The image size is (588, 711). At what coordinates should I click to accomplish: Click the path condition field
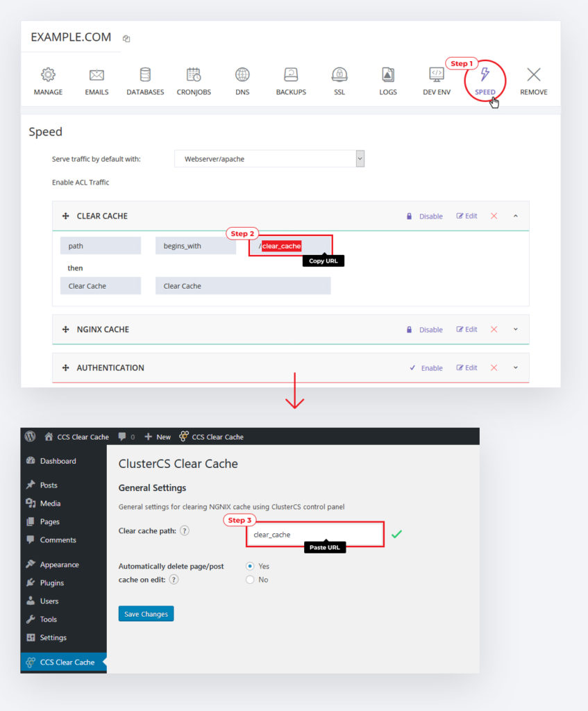tap(101, 246)
